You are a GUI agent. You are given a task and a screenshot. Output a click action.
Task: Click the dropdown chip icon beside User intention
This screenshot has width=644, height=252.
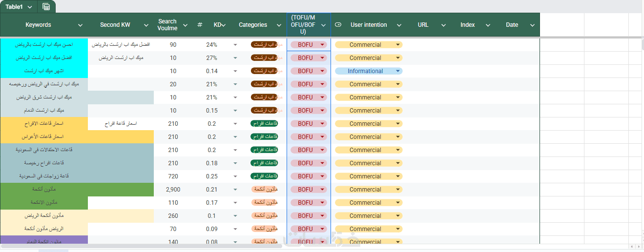[338, 25]
